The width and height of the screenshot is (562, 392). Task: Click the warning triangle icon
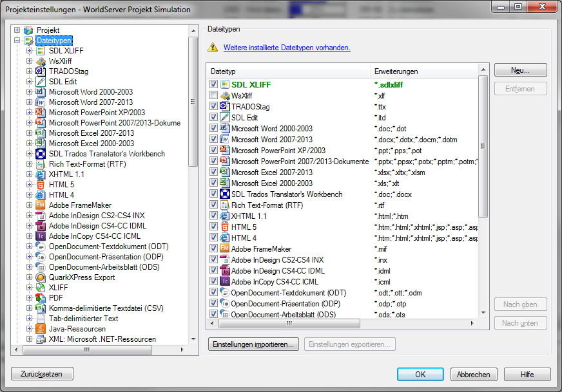click(x=213, y=47)
